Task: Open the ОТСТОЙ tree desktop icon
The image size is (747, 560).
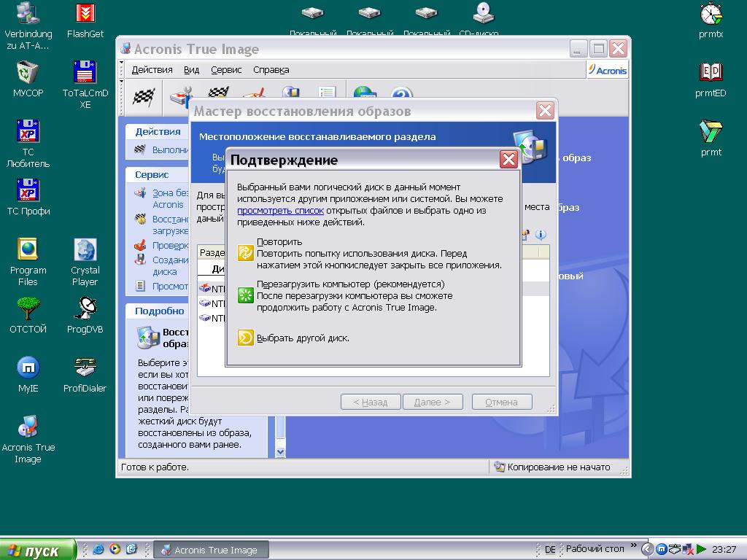Action: (x=28, y=315)
